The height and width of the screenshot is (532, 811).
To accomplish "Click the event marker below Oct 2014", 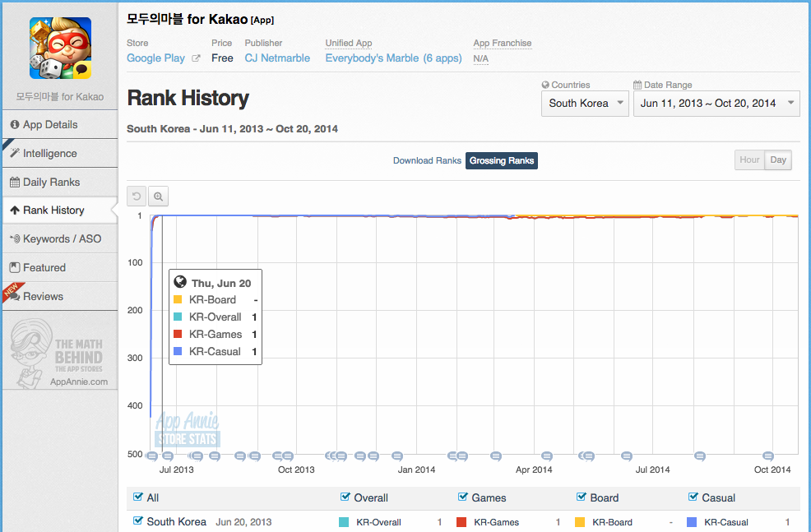I will click(768, 456).
